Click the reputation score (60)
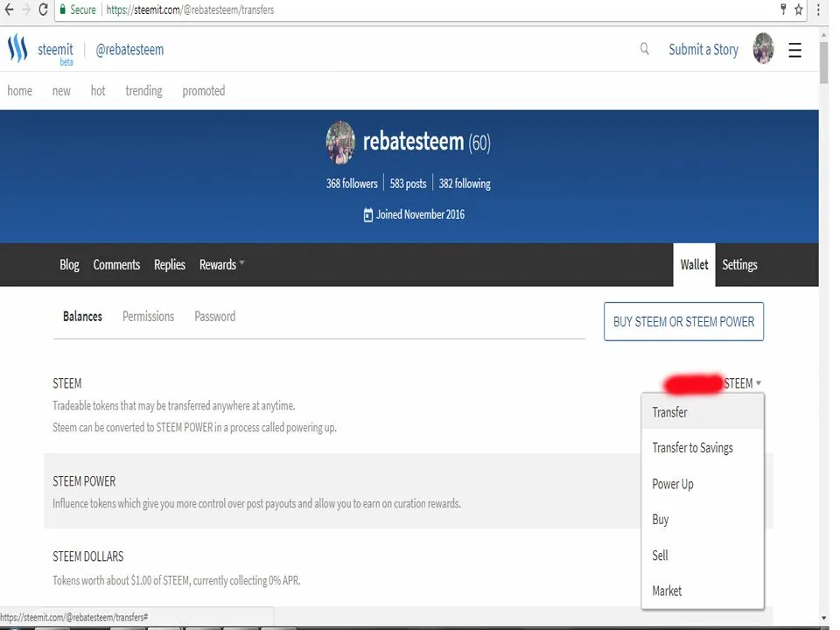 click(x=479, y=143)
